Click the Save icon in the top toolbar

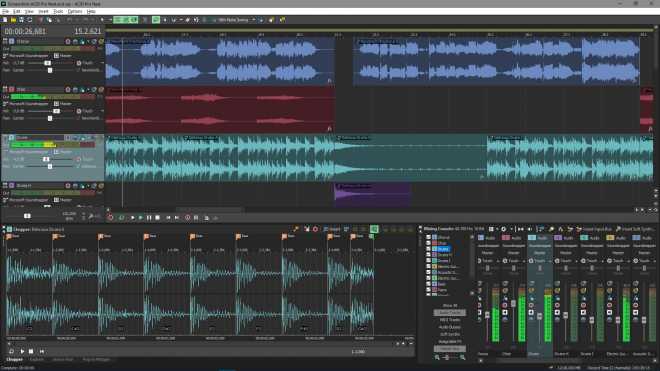click(x=21, y=20)
